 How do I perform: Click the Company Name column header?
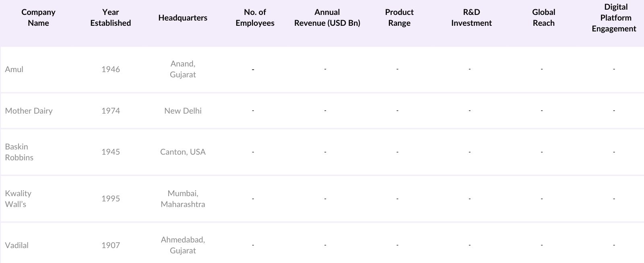(x=38, y=18)
